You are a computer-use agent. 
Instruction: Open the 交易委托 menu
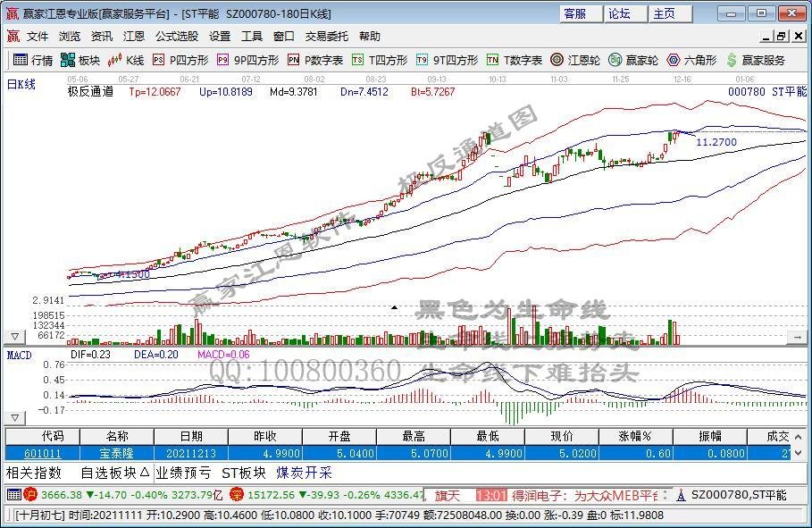coord(327,37)
